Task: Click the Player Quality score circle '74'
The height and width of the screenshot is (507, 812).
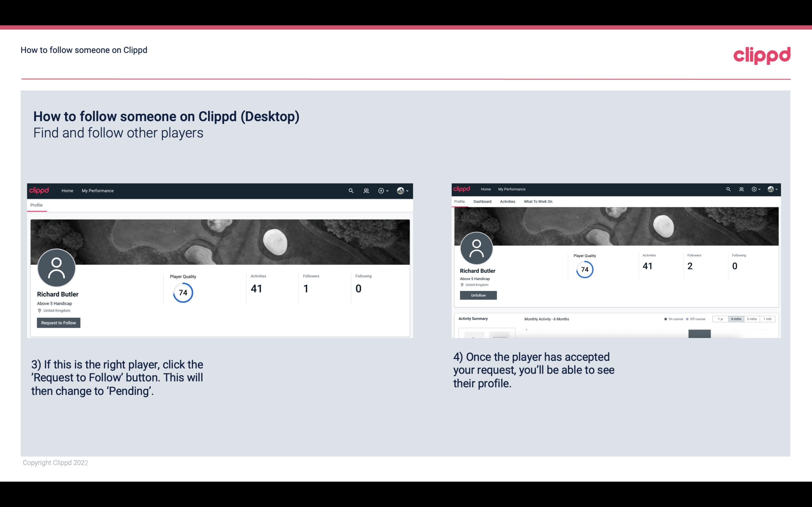Action: tap(182, 292)
